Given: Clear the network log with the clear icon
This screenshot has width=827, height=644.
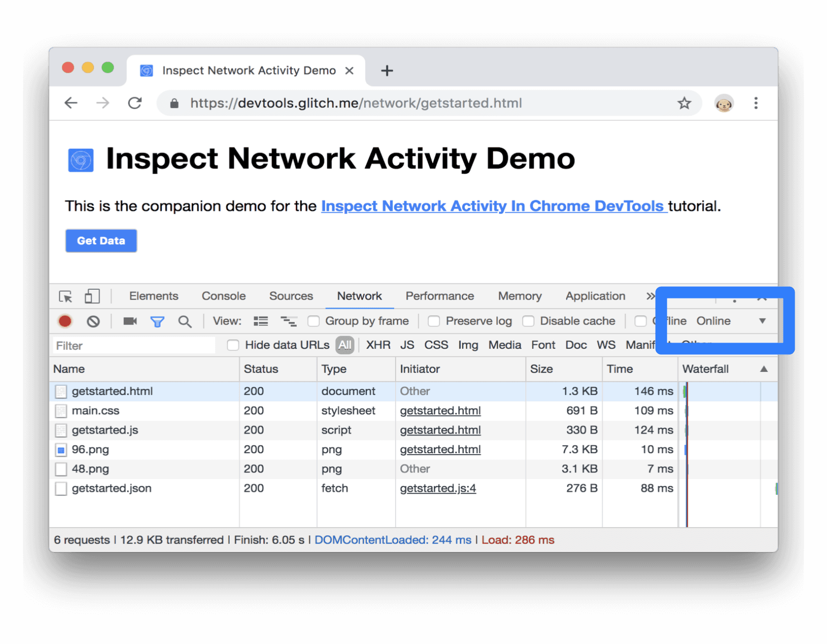Looking at the screenshot, I should click(94, 321).
